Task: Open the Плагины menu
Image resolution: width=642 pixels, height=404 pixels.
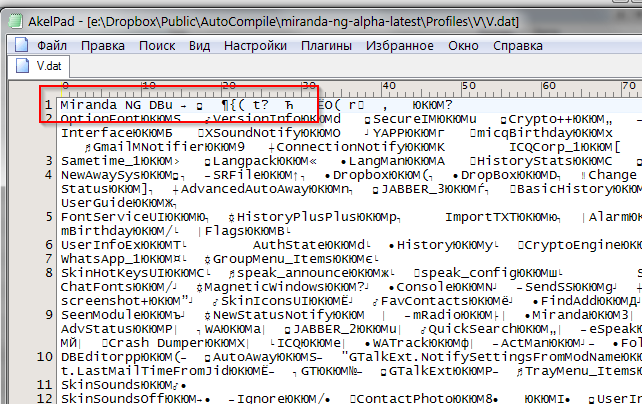Action: [x=326, y=45]
